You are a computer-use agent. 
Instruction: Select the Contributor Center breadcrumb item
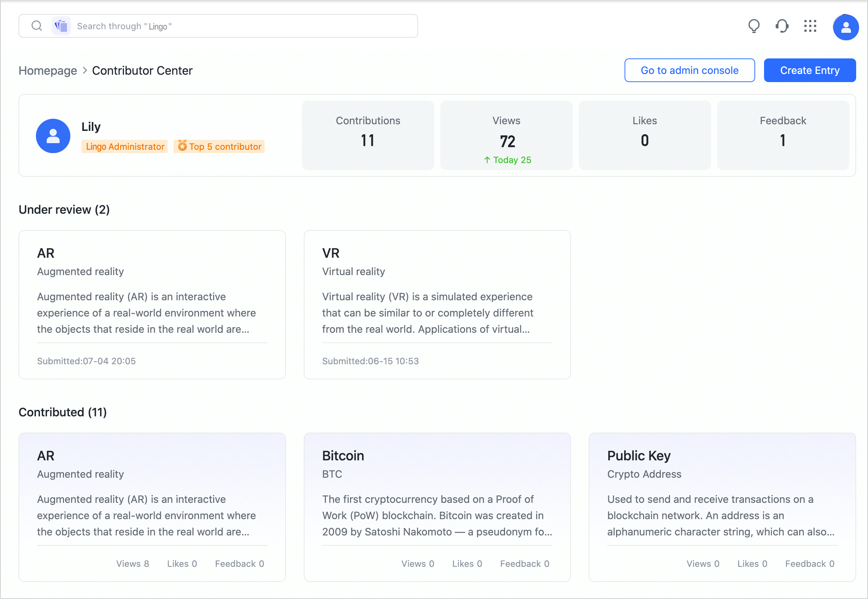(142, 70)
